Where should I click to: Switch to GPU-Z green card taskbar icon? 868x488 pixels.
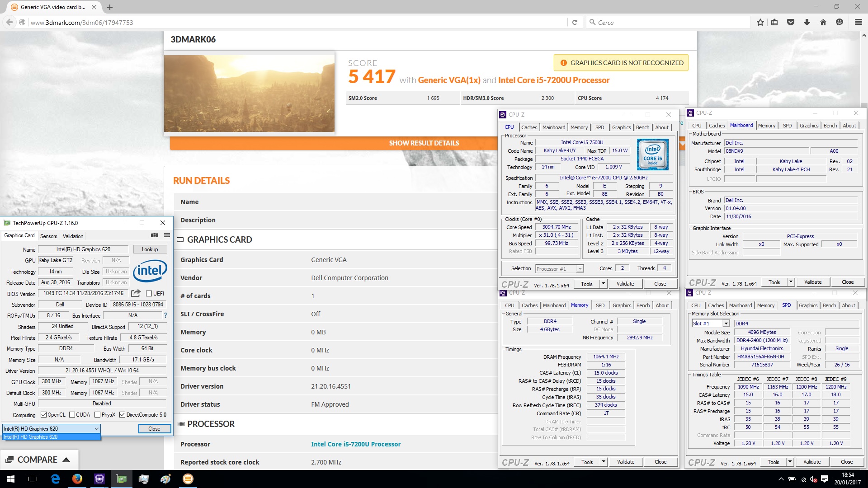(122, 479)
